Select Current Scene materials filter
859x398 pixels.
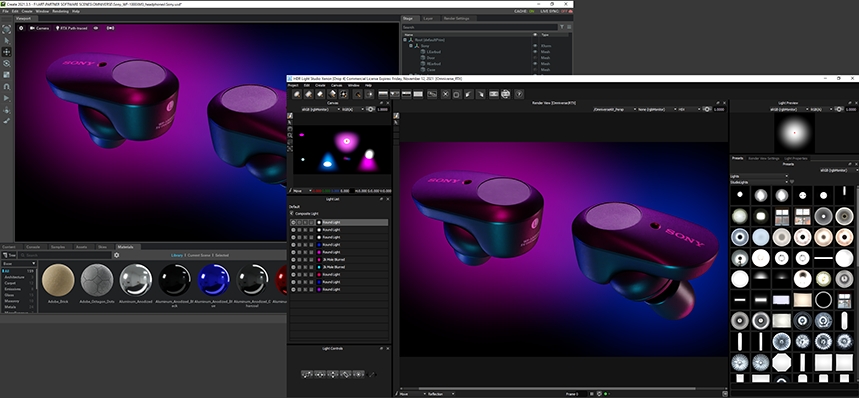pyautogui.click(x=198, y=255)
